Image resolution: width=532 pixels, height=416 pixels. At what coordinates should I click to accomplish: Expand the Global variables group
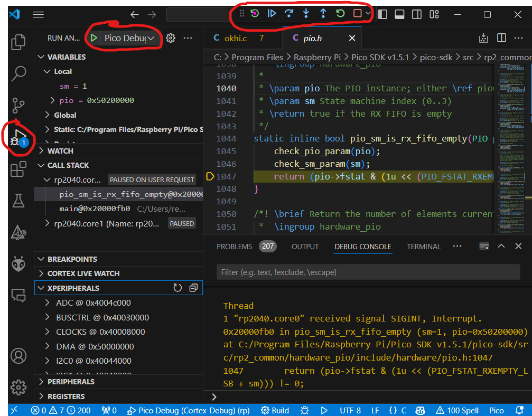(x=47, y=115)
